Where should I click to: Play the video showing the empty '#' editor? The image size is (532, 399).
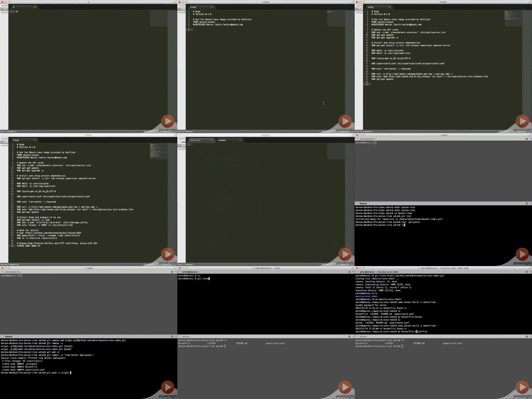[x=168, y=121]
